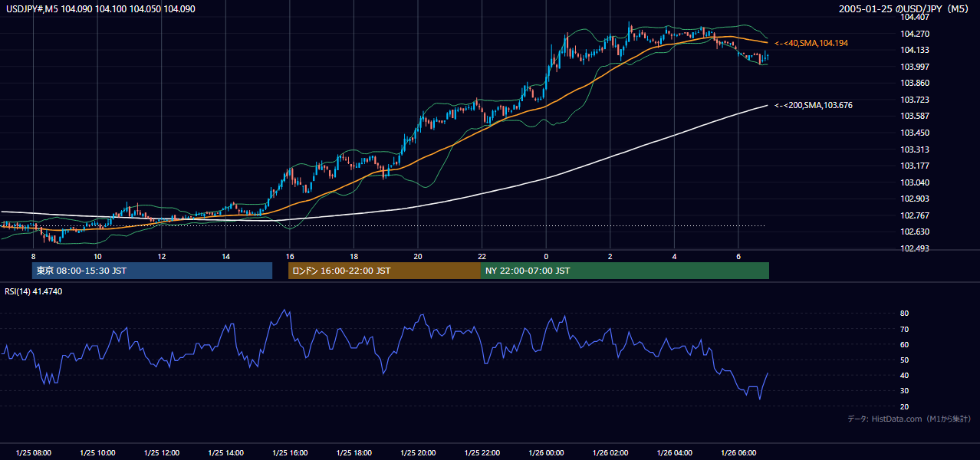980x460 pixels.
Task: Click price axis value 103.860
Action: [x=914, y=83]
